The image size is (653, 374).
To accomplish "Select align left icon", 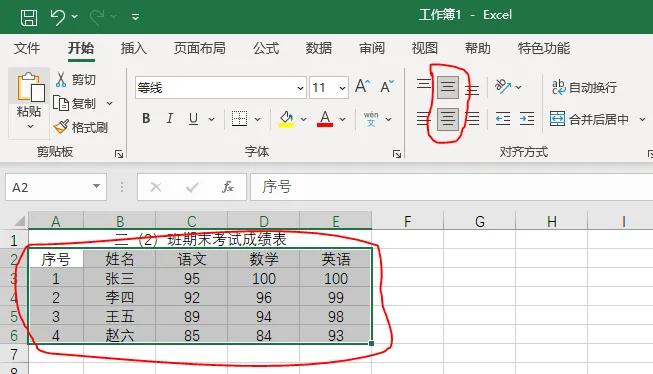I will pyautogui.click(x=424, y=119).
